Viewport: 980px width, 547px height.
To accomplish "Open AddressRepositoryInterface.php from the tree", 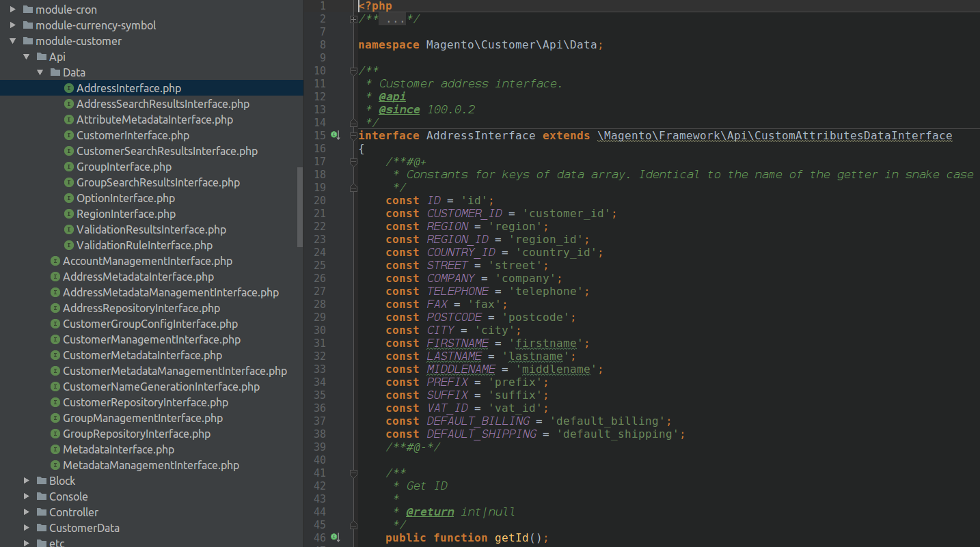I will pyautogui.click(x=141, y=308).
